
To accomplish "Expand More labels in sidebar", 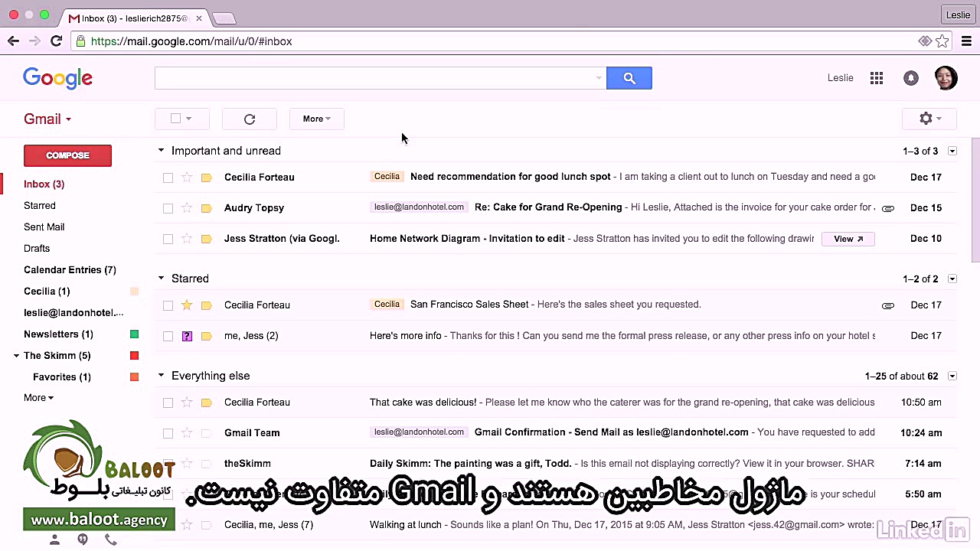I will (38, 398).
